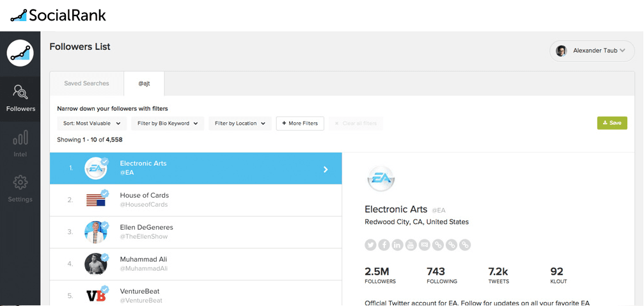644x306 pixels.
Task: Click Ellen DeGeneres' profile photo
Action: click(96, 232)
